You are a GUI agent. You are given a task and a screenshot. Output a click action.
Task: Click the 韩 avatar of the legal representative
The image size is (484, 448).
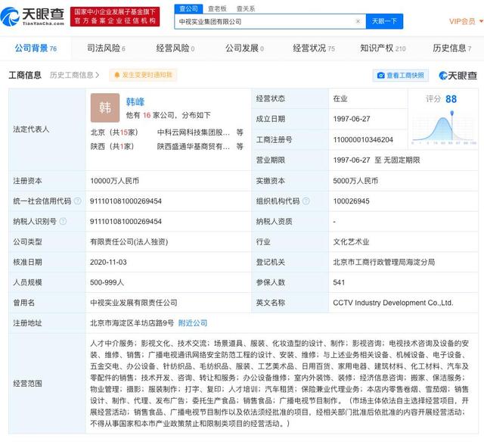point(104,107)
